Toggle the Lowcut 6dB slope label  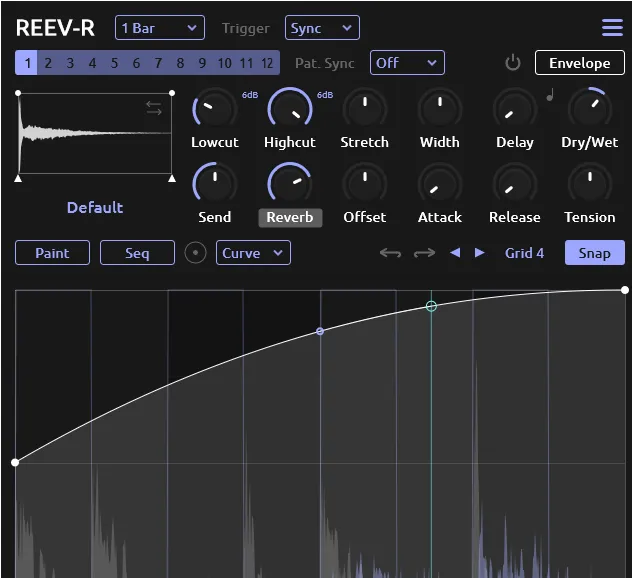tap(250, 95)
